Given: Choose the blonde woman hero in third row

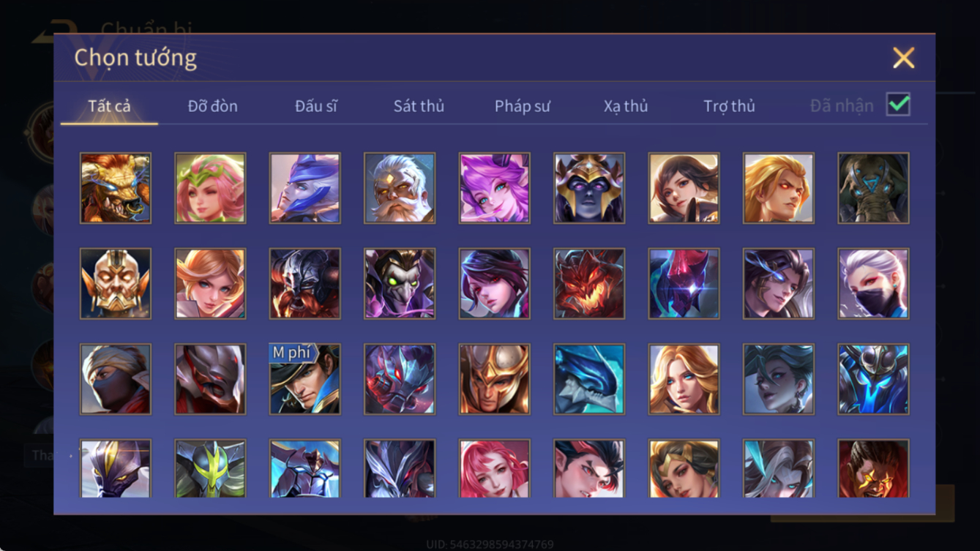Looking at the screenshot, I should click(684, 379).
